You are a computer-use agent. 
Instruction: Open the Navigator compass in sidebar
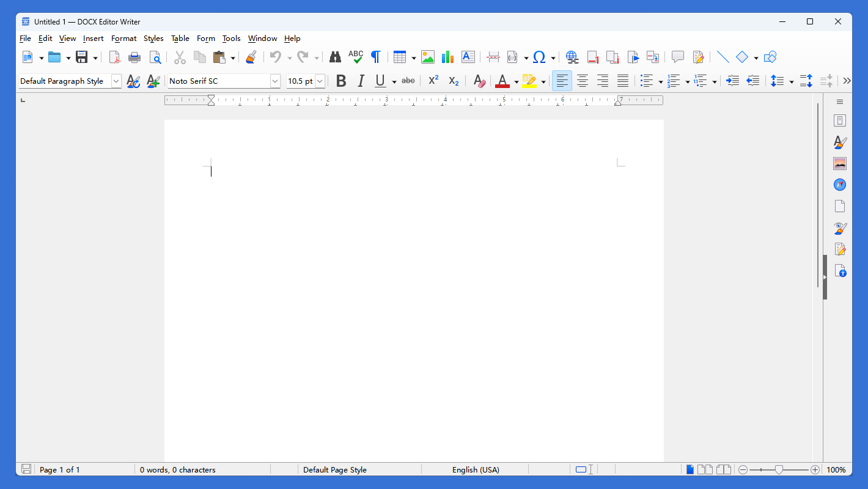coord(840,185)
